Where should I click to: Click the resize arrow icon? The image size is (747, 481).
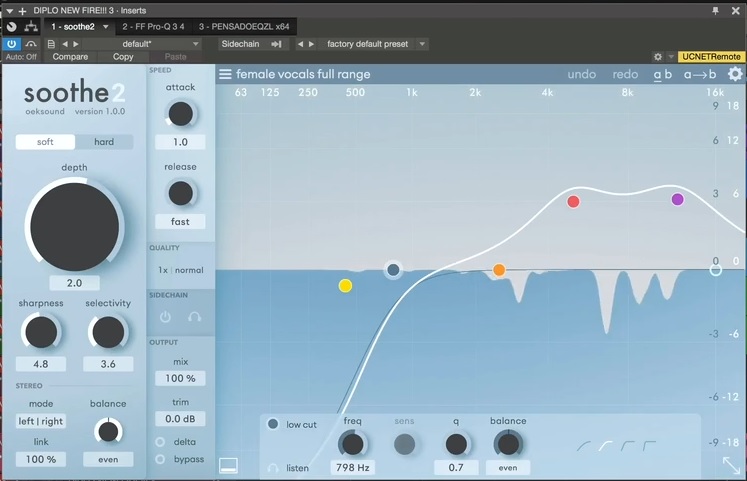tap(731, 465)
